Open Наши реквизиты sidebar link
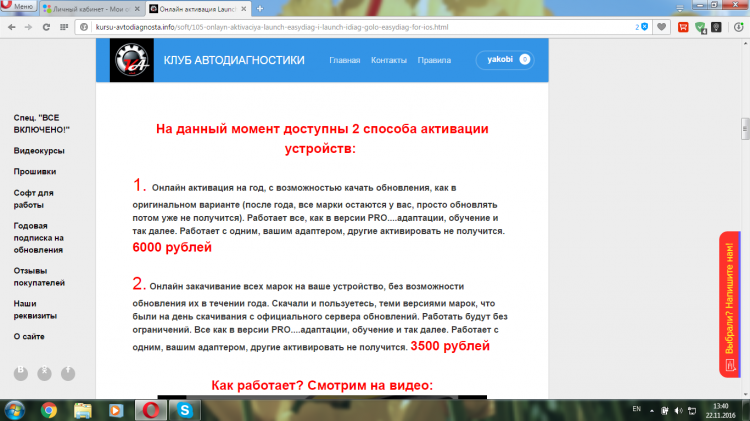Image resolution: width=750 pixels, height=421 pixels. (x=39, y=308)
